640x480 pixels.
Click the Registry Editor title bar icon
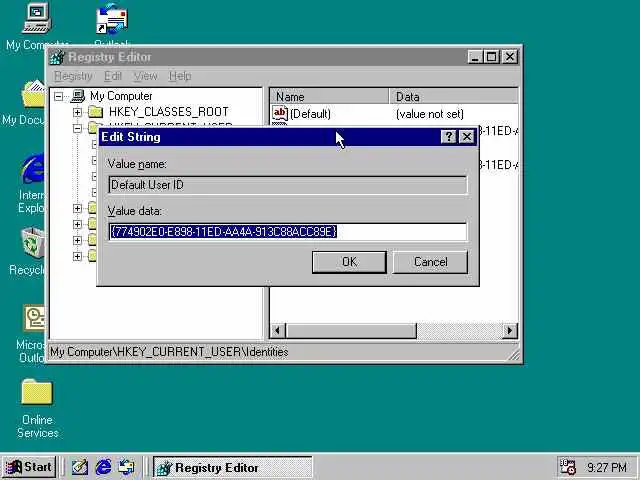[57, 57]
